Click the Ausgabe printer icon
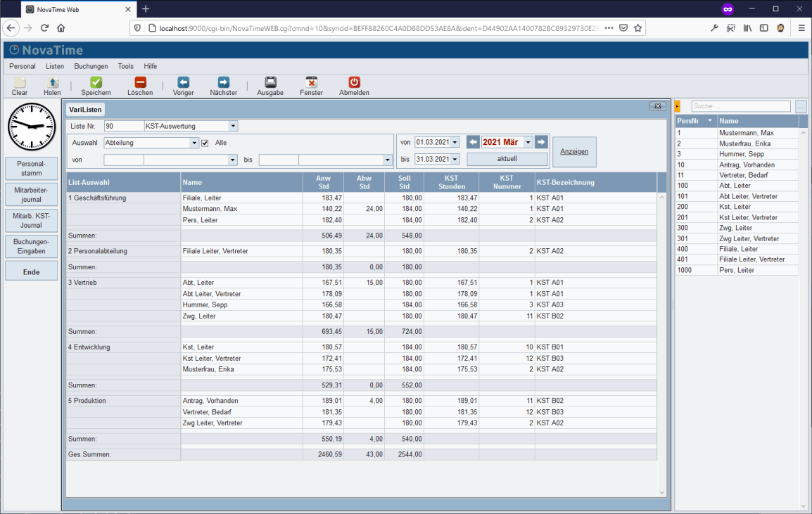The width and height of the screenshot is (812, 514). coord(270,82)
